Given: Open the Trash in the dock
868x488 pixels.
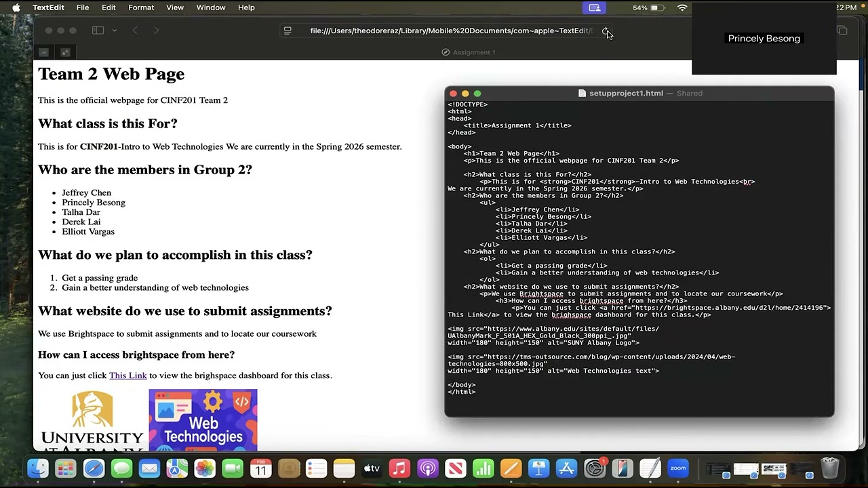Looking at the screenshot, I should point(830,468).
